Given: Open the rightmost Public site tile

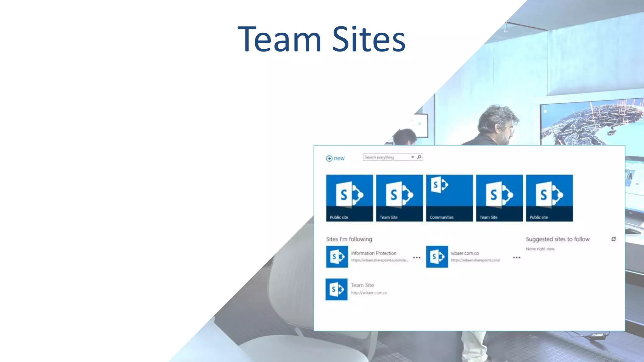Looking at the screenshot, I should [549, 198].
